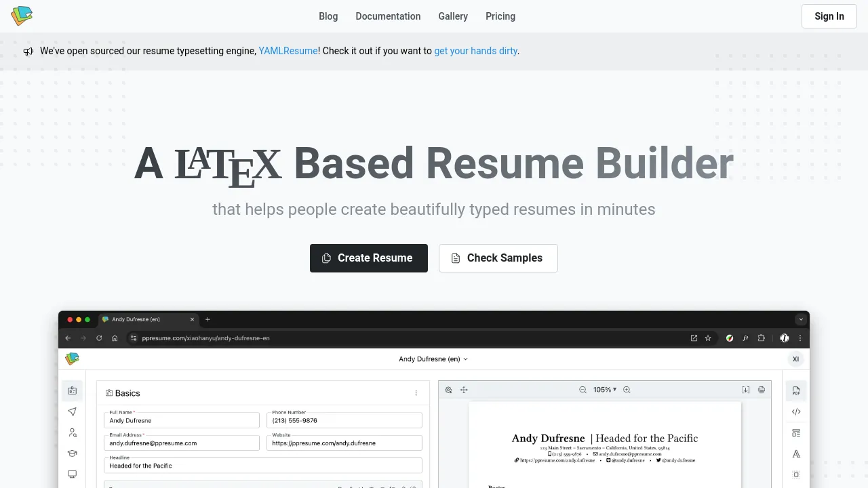Viewport: 868px width, 488px height.
Task: Click the pan/move crosshair icon in the viewer
Action: point(465,390)
